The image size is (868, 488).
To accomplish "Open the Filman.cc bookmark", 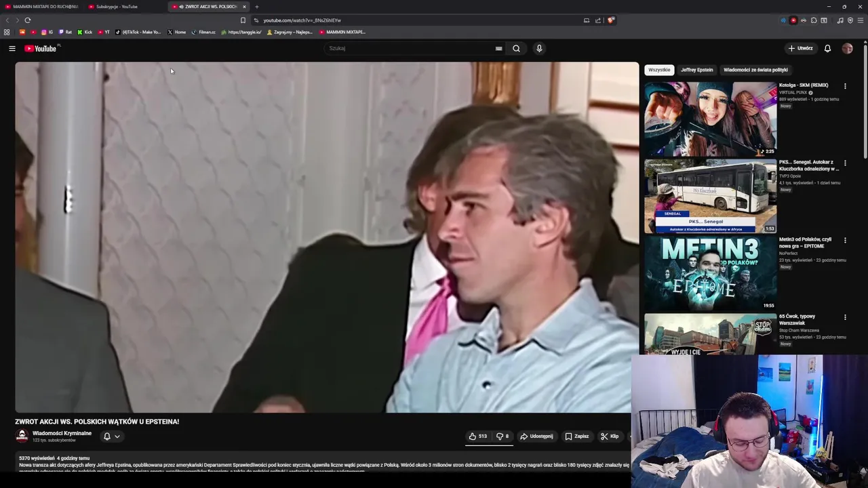I will coord(203,32).
